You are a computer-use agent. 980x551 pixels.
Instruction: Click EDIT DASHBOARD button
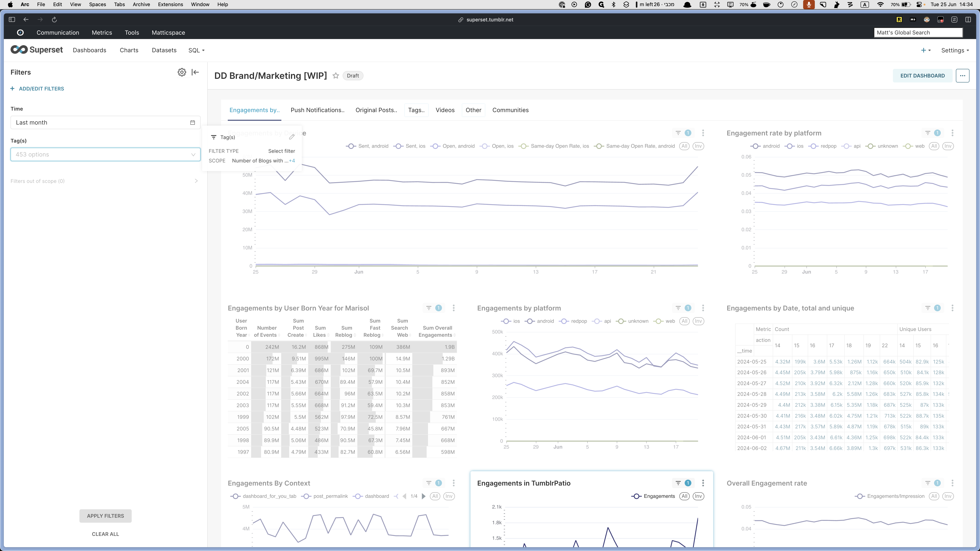922,76
